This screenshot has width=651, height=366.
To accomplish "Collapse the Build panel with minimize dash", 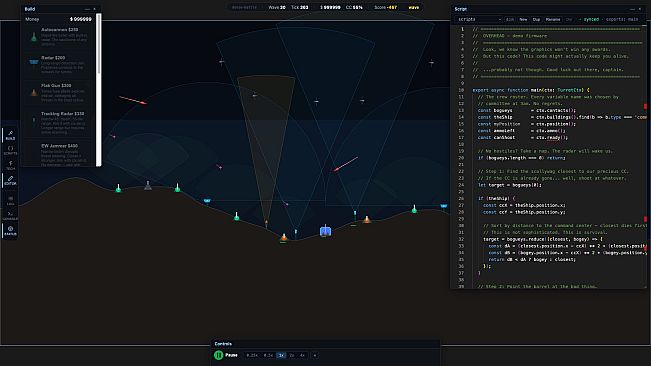I will [87, 9].
